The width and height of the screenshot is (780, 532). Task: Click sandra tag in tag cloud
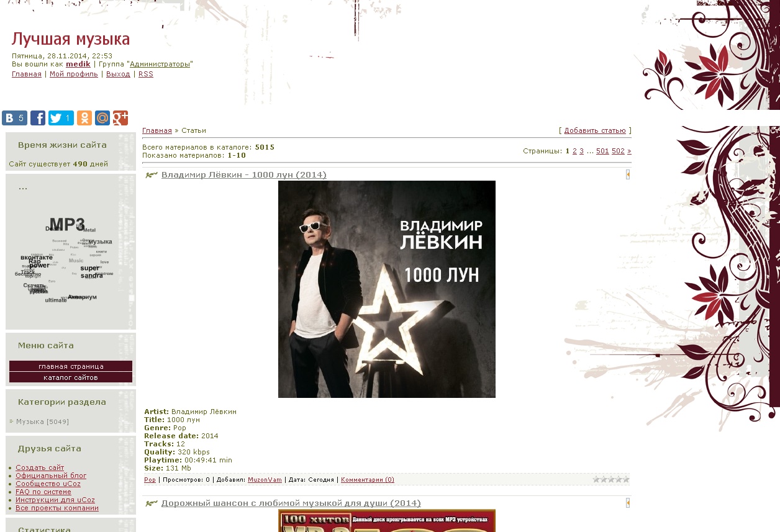91,276
